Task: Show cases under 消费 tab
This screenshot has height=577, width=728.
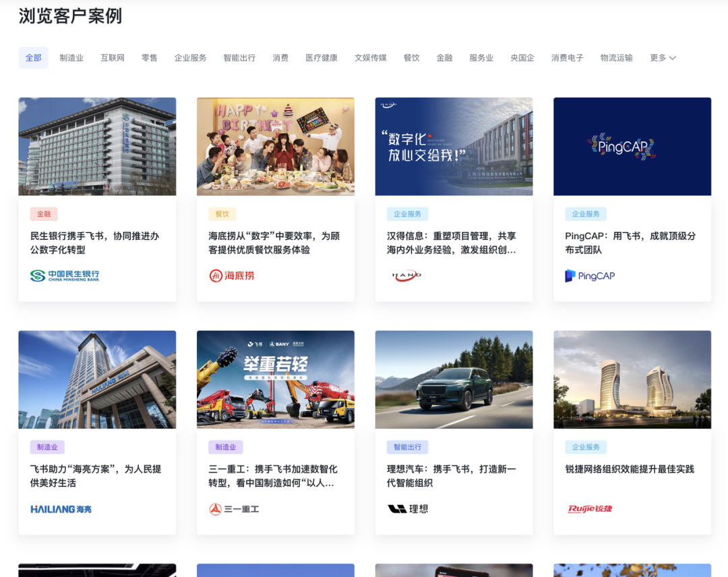Action: pyautogui.click(x=280, y=58)
